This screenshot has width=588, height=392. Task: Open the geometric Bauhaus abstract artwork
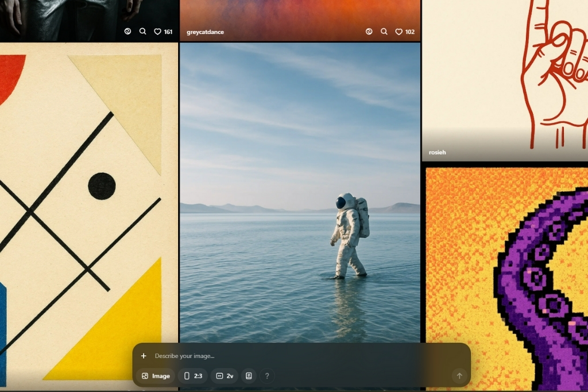click(86, 201)
